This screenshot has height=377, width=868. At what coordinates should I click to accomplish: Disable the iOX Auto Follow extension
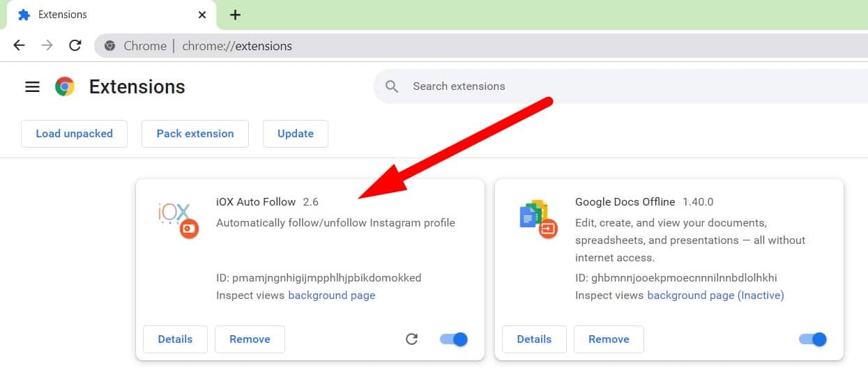pyautogui.click(x=454, y=339)
